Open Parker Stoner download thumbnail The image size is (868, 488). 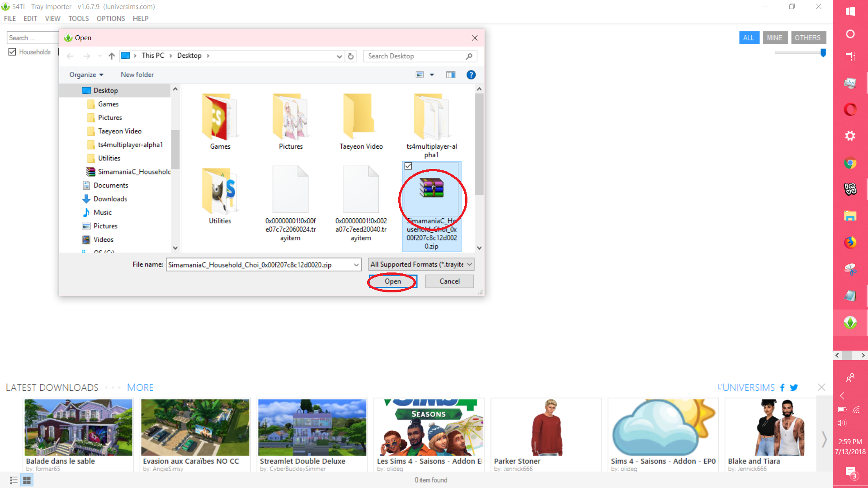[546, 427]
